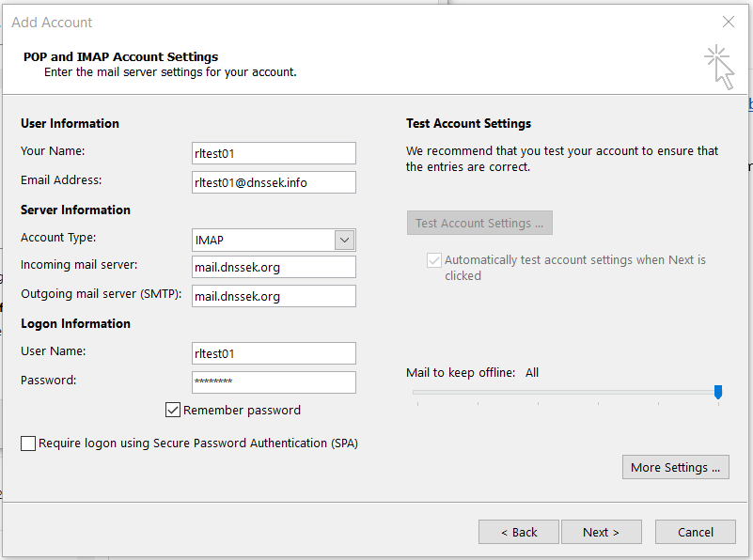Image resolution: width=753 pixels, height=560 pixels.
Task: Go back with the Back button
Action: tap(519, 532)
